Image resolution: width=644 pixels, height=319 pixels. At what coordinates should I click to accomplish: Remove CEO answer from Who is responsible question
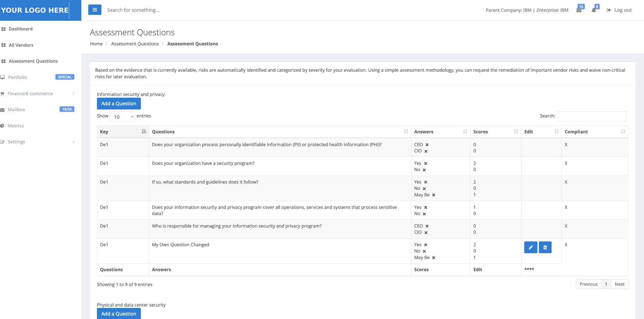(x=427, y=226)
